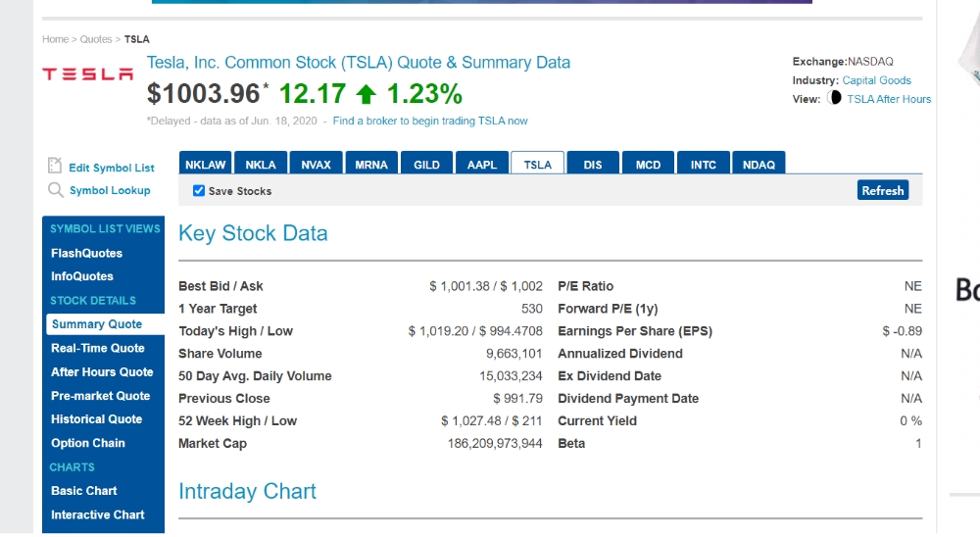Open the DIS symbol tab
The width and height of the screenshot is (980, 537).
[593, 164]
